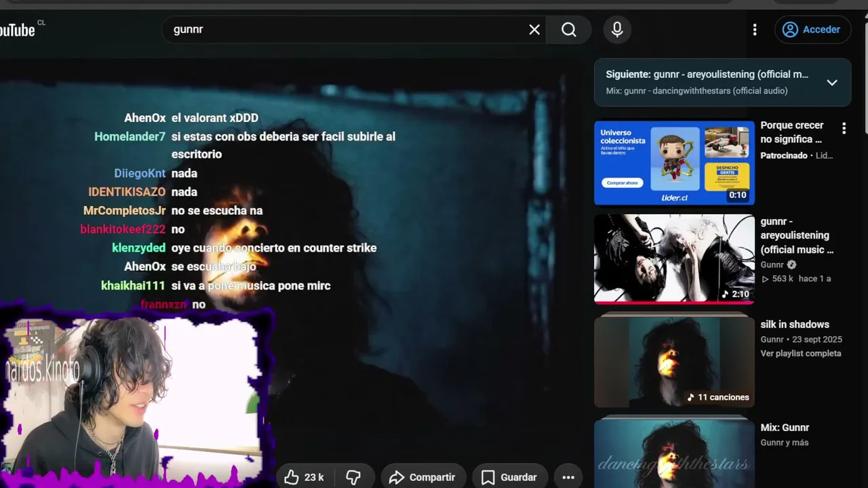Screen dimensions: 868x488
Task: Open more actions ellipsis next to Guardar
Action: coord(568,477)
